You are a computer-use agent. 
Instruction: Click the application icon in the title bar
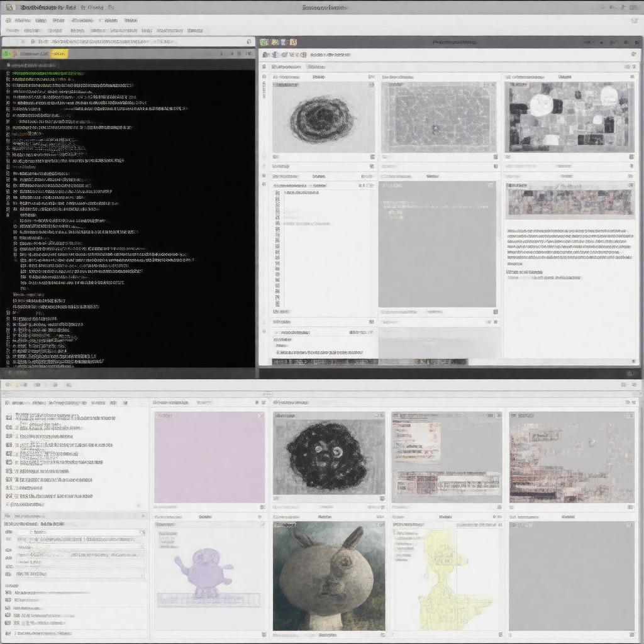[9, 7]
